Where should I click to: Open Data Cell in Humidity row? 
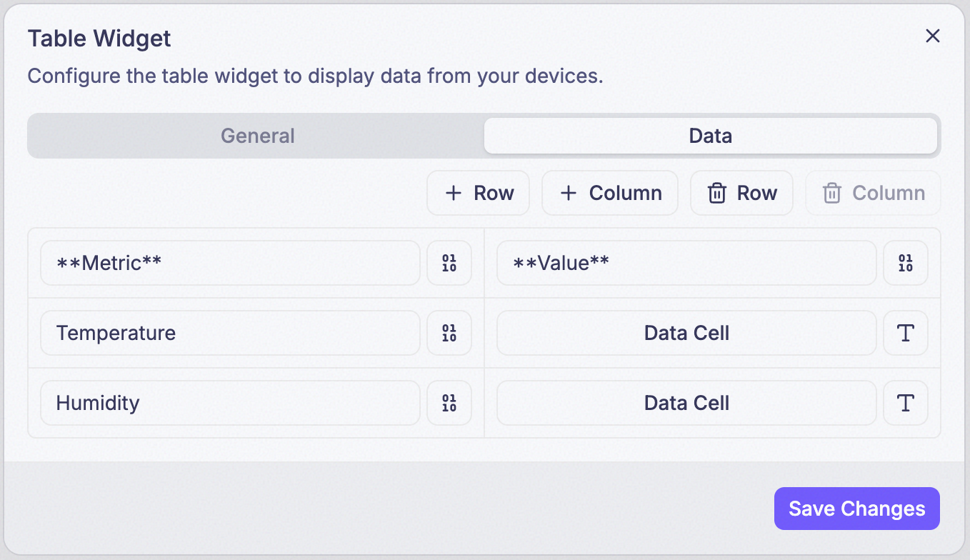686,403
